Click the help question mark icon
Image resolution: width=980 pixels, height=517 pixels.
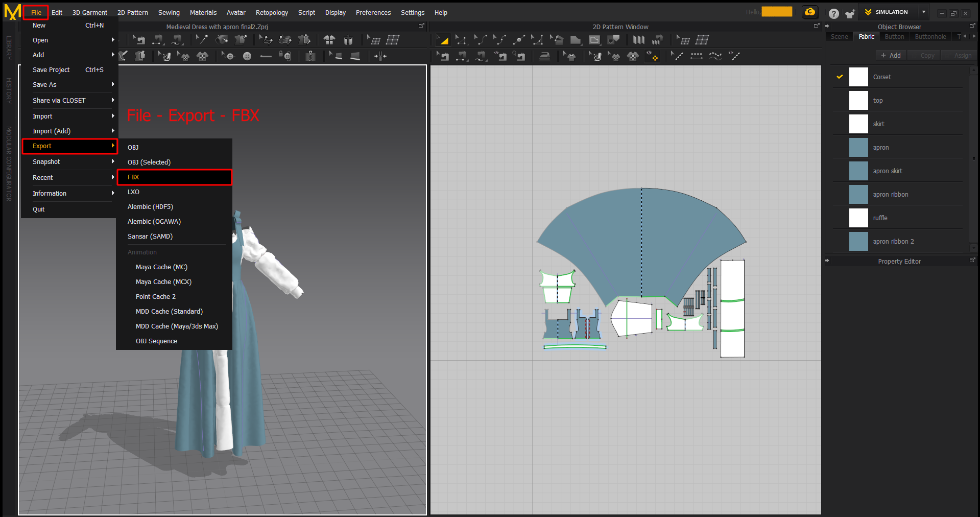click(833, 14)
